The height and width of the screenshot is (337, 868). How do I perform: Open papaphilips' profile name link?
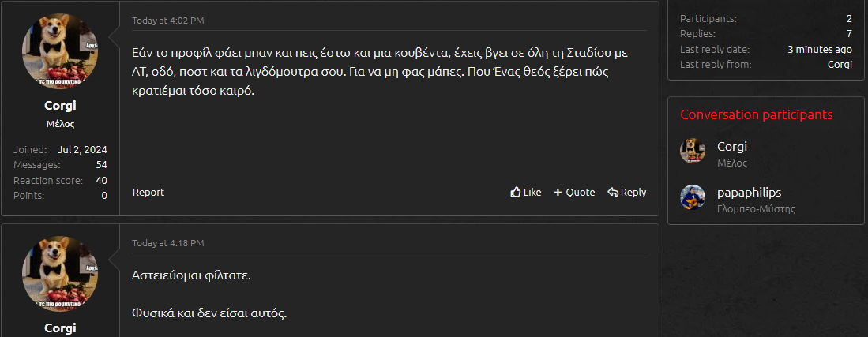point(749,192)
